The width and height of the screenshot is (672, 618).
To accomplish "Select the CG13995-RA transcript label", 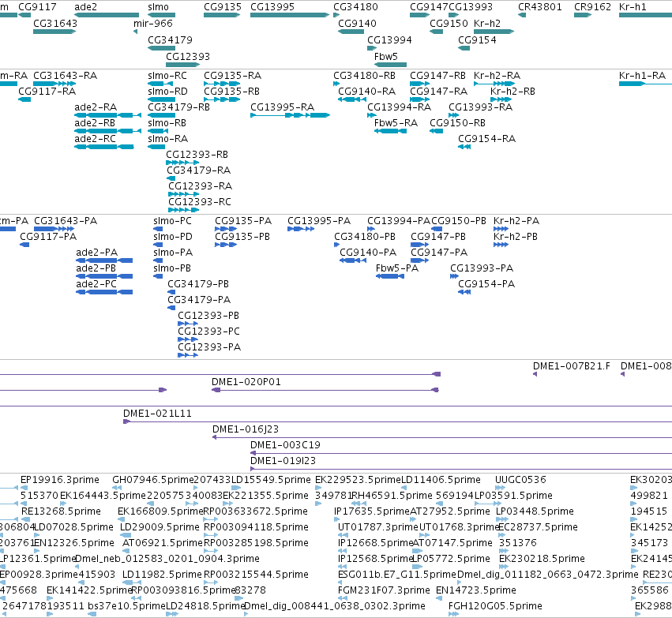I will tap(283, 107).
